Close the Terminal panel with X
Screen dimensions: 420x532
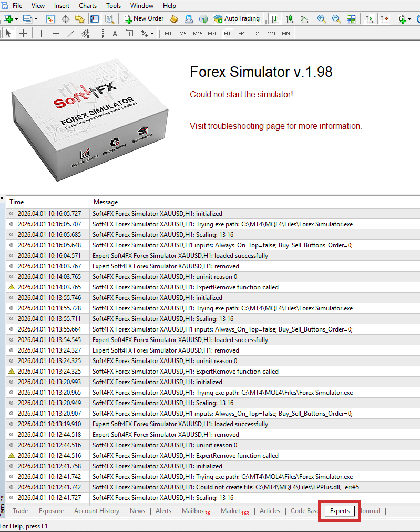click(x=2, y=198)
